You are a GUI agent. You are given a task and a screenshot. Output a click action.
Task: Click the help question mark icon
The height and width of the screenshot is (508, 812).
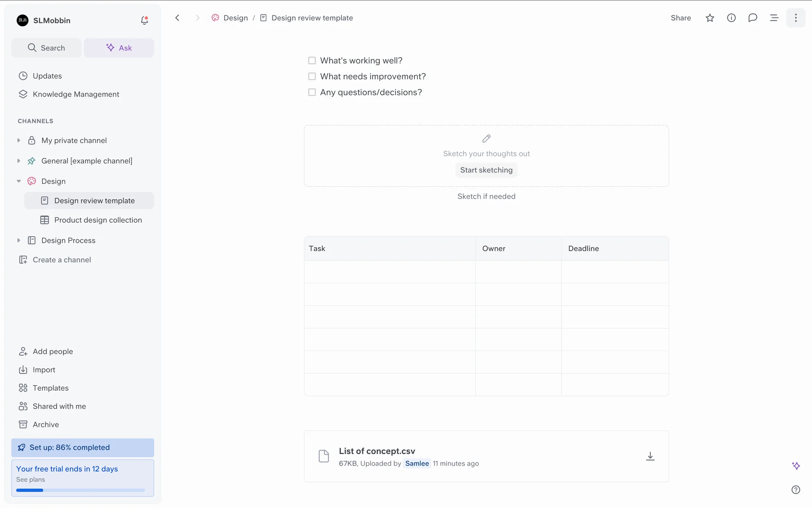(796, 490)
